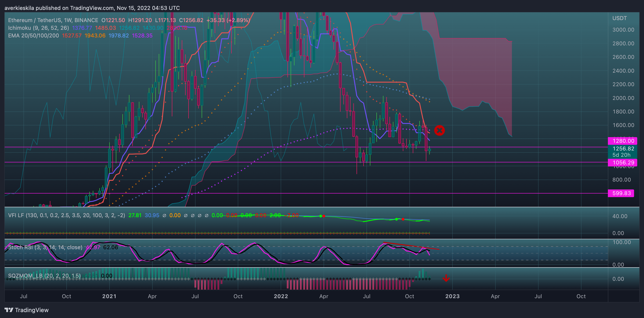Image resolution: width=644 pixels, height=318 pixels.
Task: Click the 2023 label on time axis
Action: point(452,296)
